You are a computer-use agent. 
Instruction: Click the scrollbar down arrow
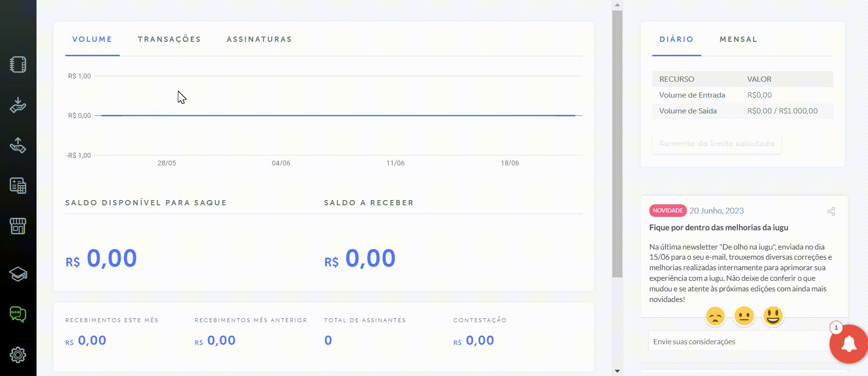(x=618, y=371)
